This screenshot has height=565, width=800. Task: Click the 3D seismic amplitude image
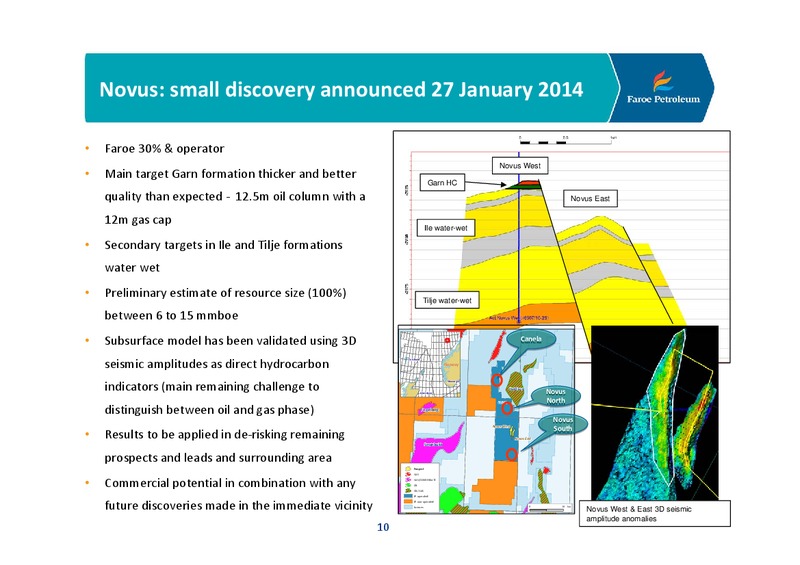pyautogui.click(x=655, y=412)
